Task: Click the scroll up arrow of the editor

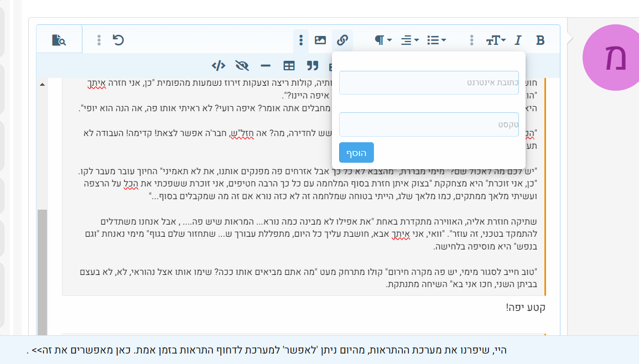Action: coord(42,85)
